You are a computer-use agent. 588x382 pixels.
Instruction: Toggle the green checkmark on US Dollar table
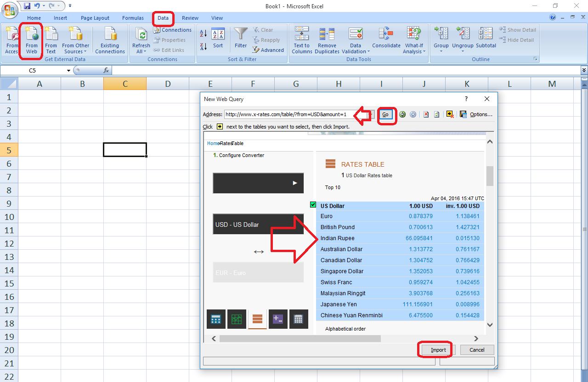point(313,204)
